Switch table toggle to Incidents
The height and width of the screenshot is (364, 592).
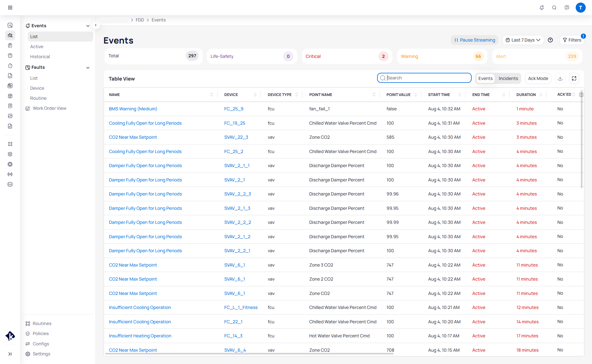coord(508,79)
